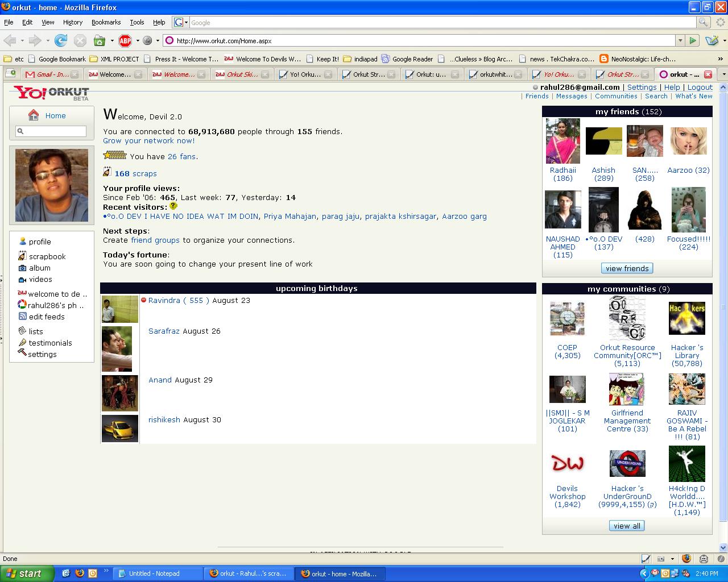This screenshot has height=582, width=728.
Task: Switch to Untitled - Notepad in taskbar
Action: (x=158, y=573)
